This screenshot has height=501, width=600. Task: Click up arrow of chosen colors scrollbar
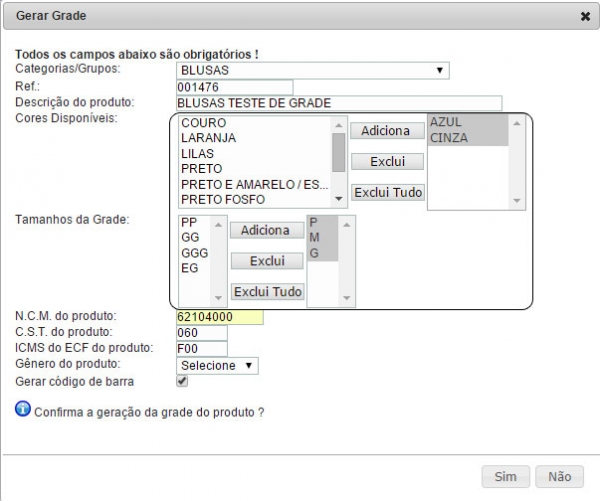pos(517,123)
